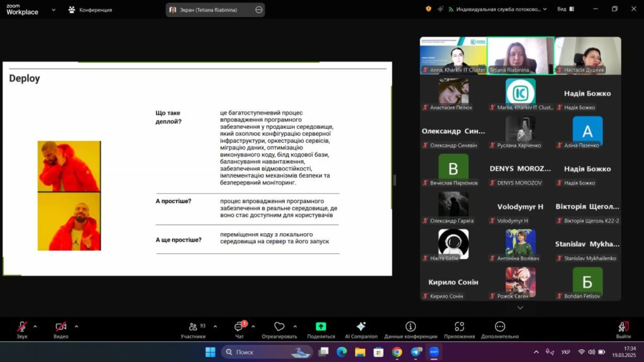
Task: Click Нікіта Бабік's astronaut avatar tile
Action: click(453, 244)
